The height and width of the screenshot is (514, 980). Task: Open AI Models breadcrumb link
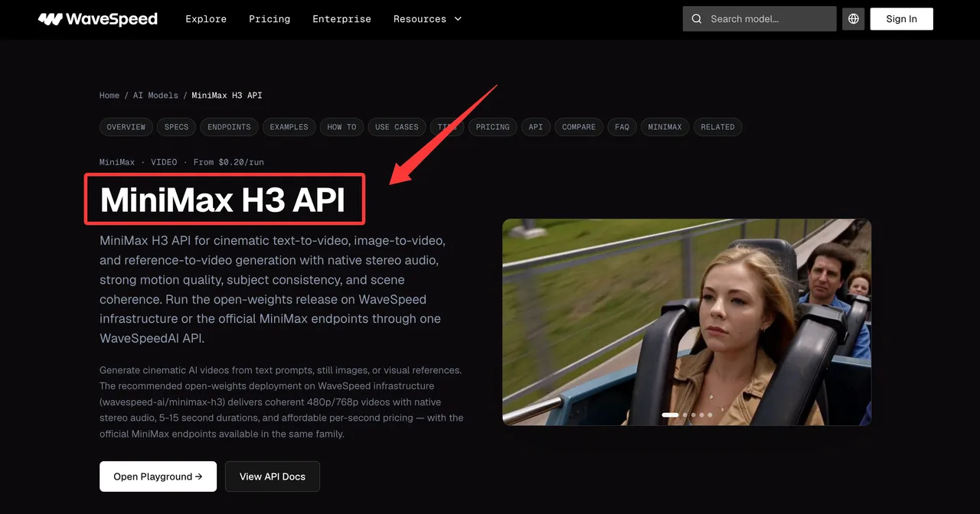click(x=155, y=96)
